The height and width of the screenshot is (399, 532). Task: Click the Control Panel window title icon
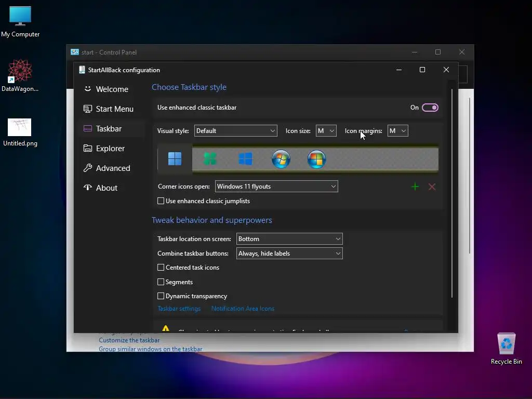[75, 52]
